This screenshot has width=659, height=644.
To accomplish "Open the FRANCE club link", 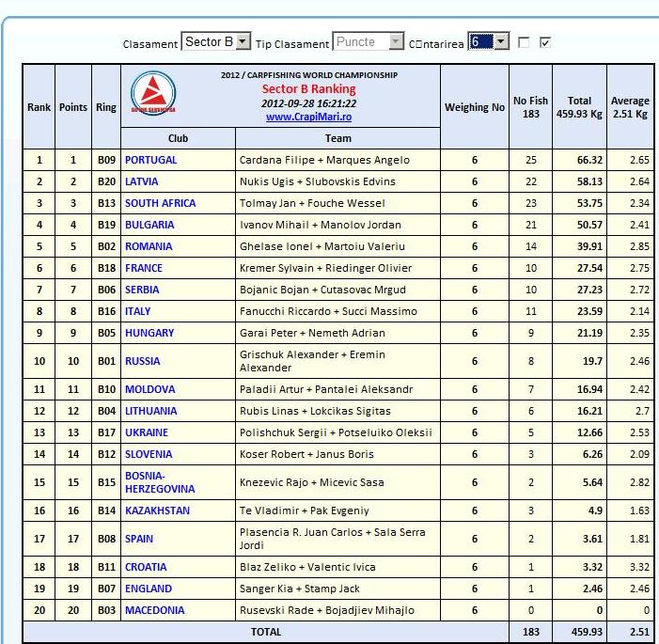I will 144,268.
